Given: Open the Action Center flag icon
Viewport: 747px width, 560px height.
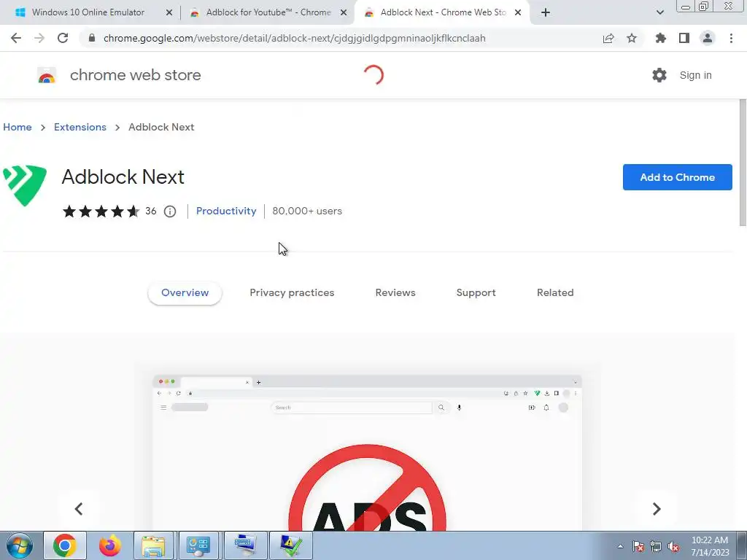Looking at the screenshot, I should pyautogui.click(x=638, y=546).
